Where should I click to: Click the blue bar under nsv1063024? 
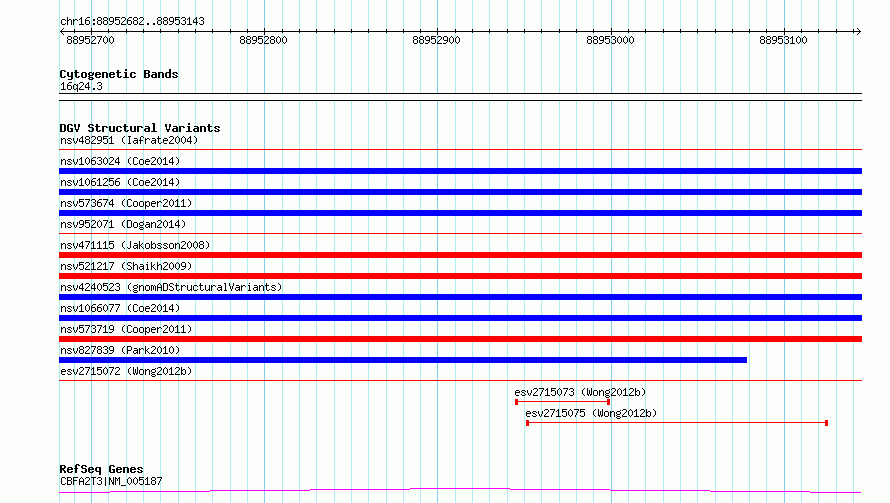tap(460, 171)
